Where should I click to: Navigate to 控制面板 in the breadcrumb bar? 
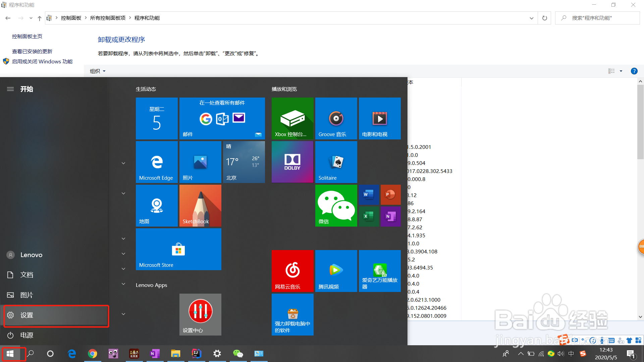click(x=71, y=18)
